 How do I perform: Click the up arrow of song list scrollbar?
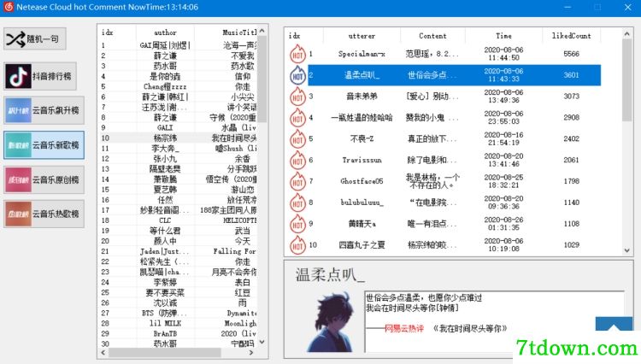pos(262,31)
